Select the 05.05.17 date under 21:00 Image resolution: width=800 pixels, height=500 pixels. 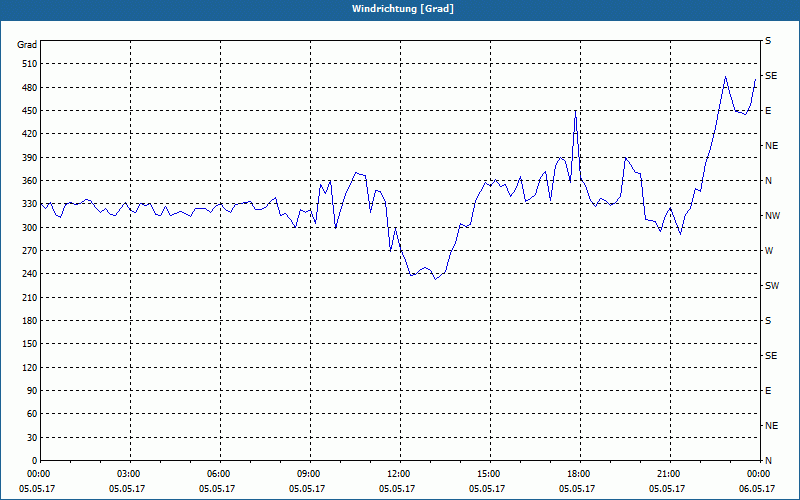(x=667, y=489)
